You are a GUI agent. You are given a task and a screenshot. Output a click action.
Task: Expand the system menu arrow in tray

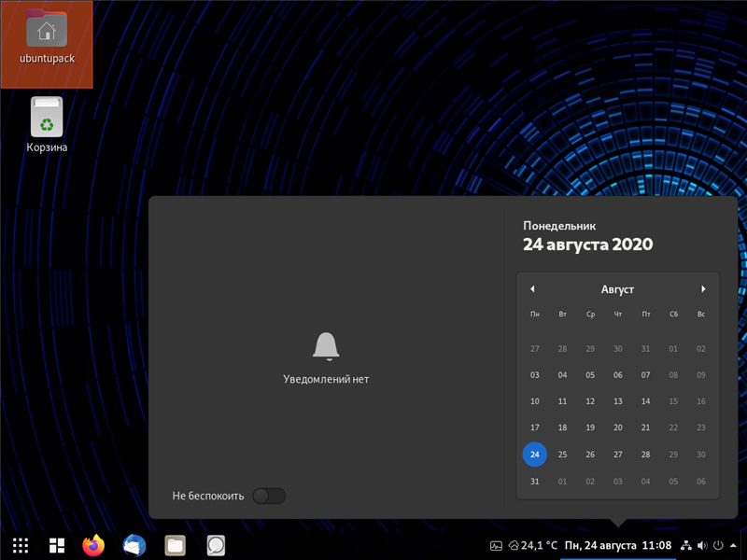click(x=734, y=546)
